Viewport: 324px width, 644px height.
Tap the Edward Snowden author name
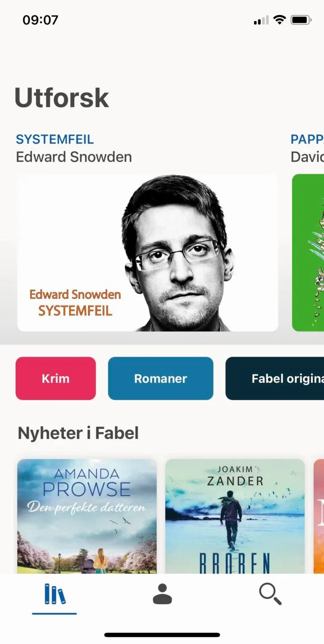click(74, 157)
